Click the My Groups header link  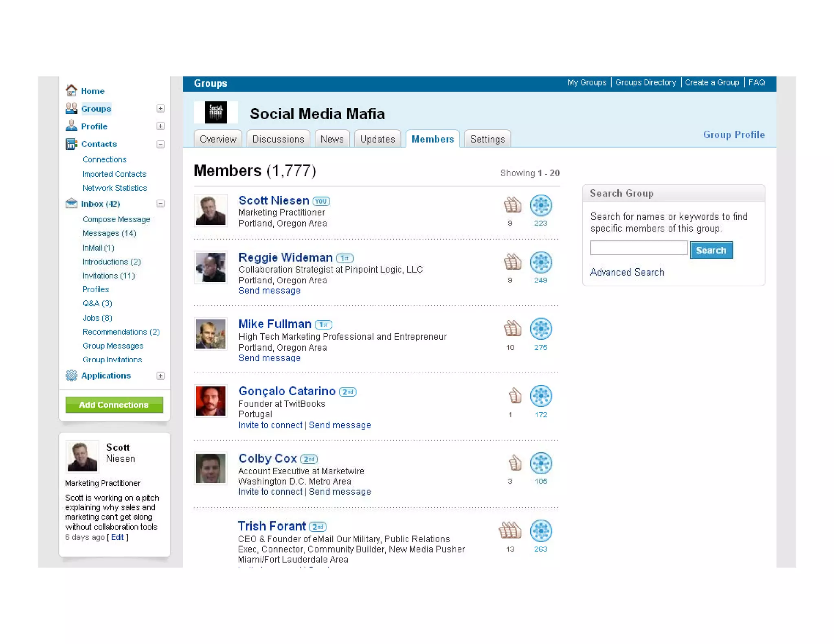(587, 83)
